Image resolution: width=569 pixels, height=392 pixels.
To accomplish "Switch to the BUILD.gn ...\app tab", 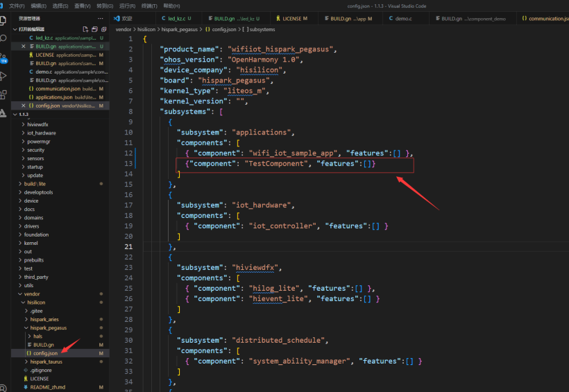I will click(350, 19).
